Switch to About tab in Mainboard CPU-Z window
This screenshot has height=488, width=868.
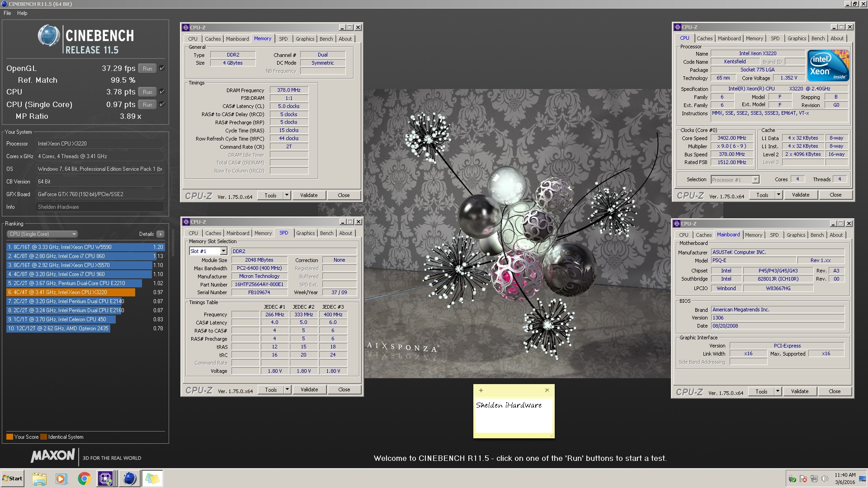(836, 235)
